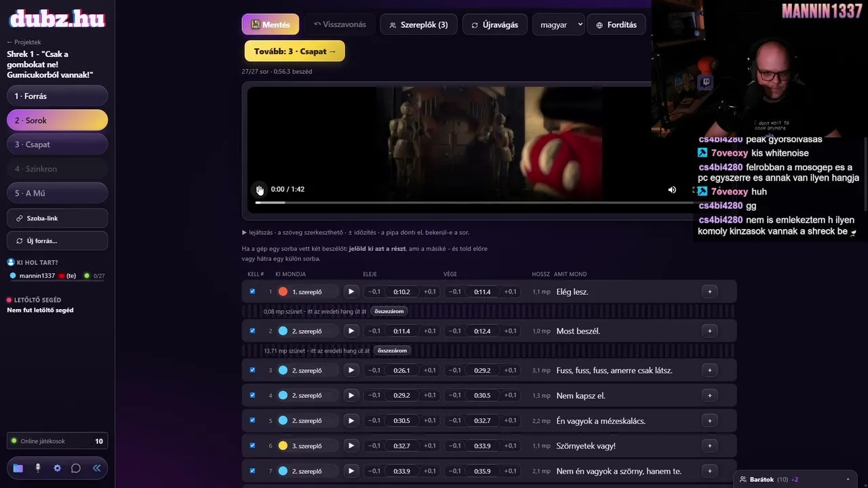Click 'Tovább: 3 · Csapat →' button
868x488 pixels.
(295, 52)
